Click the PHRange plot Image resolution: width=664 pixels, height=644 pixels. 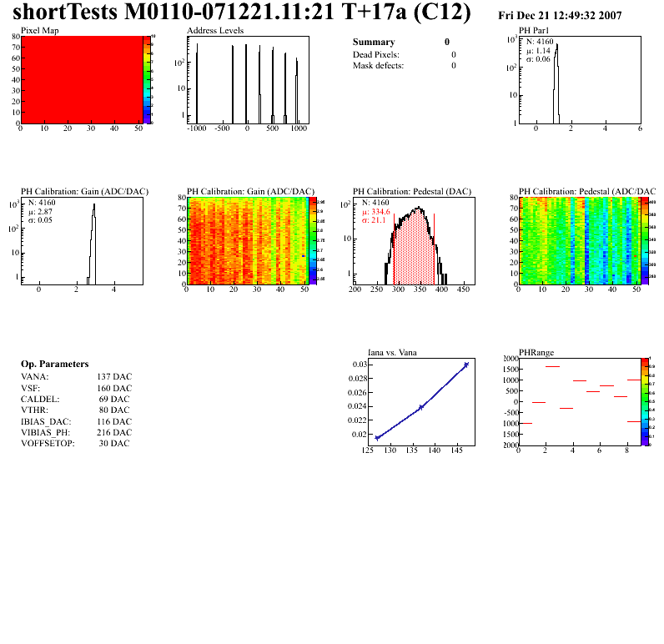(x=580, y=402)
